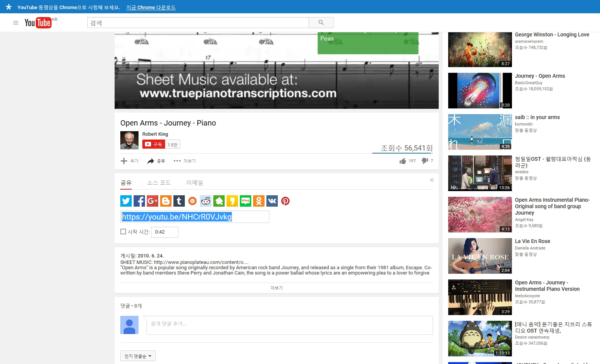Share the video on Facebook
Viewport: 600px width, 364px height.
point(139,201)
